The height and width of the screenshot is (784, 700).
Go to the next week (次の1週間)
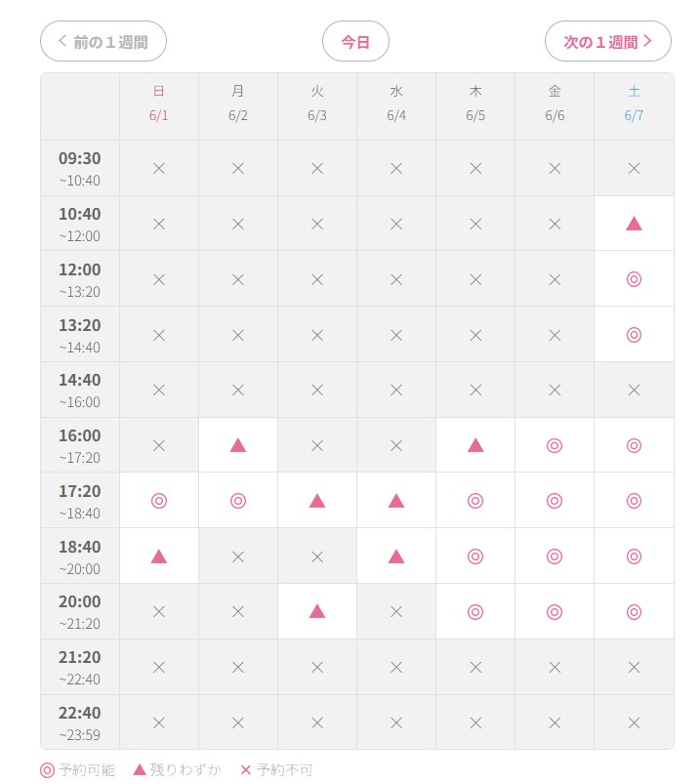coord(607,42)
